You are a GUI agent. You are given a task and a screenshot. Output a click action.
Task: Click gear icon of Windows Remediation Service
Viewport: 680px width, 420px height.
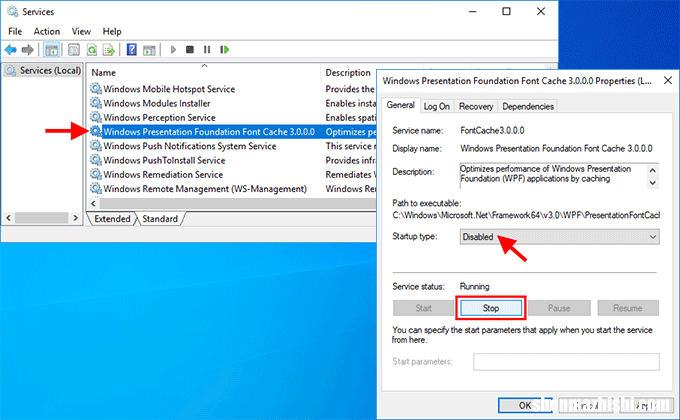pos(96,174)
